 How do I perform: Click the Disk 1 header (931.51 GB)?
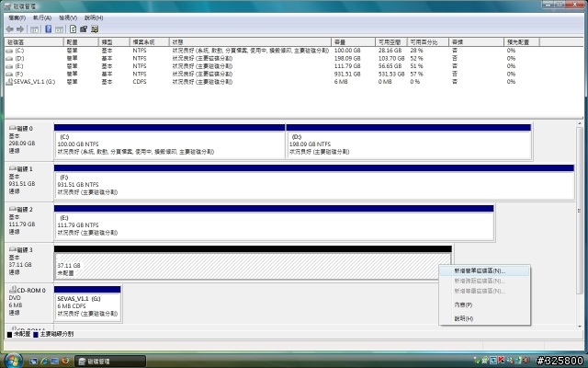28,180
